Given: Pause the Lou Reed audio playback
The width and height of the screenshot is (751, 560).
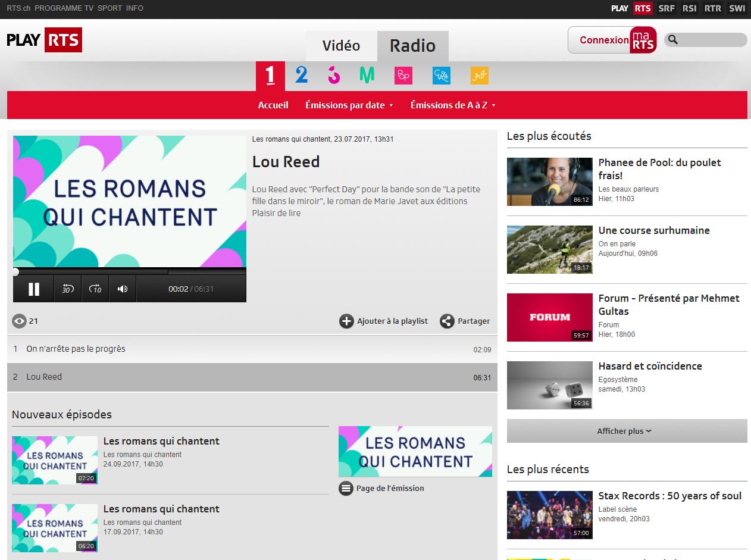Looking at the screenshot, I should point(34,289).
